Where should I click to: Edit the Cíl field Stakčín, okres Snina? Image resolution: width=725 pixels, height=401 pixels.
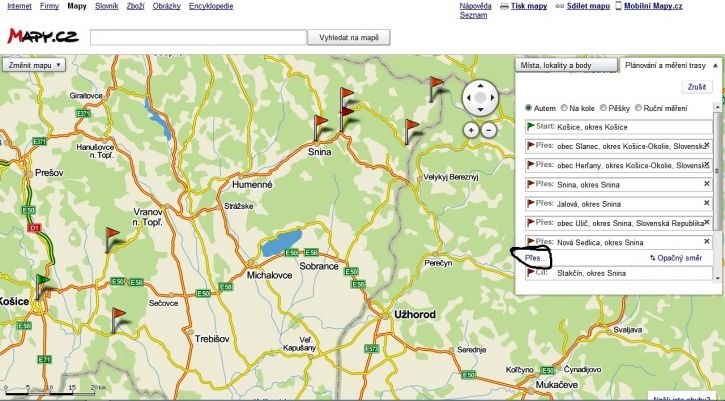click(x=619, y=273)
